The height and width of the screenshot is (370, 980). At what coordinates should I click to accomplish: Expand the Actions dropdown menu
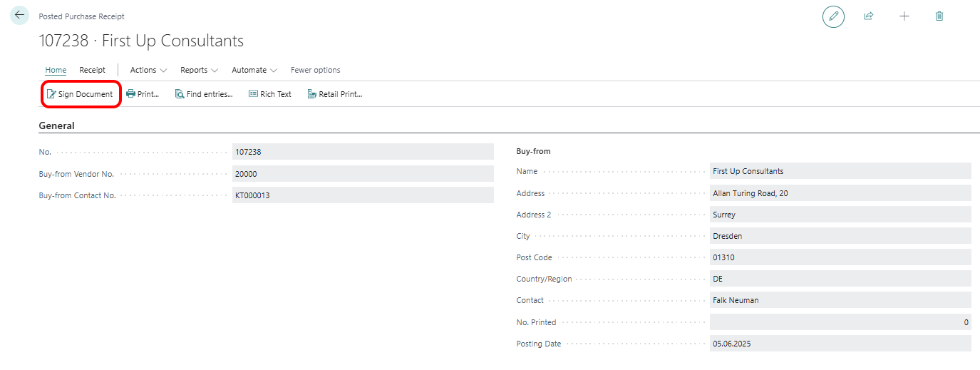148,70
